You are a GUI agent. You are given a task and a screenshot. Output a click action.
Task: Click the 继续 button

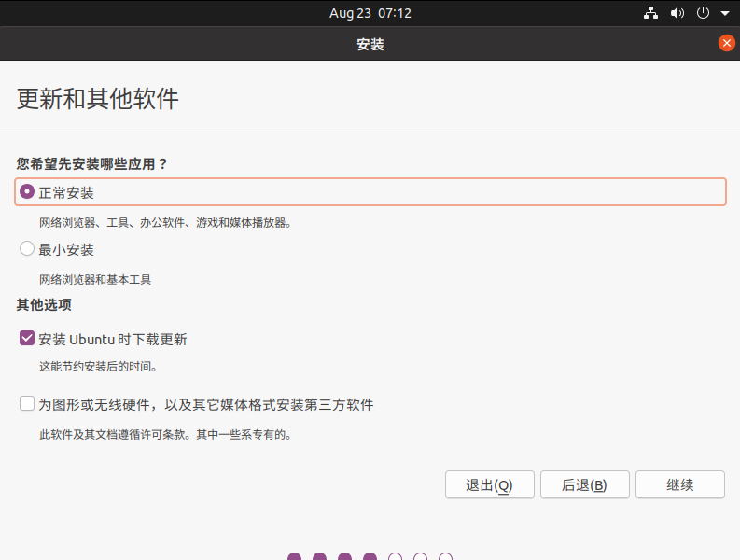[680, 484]
